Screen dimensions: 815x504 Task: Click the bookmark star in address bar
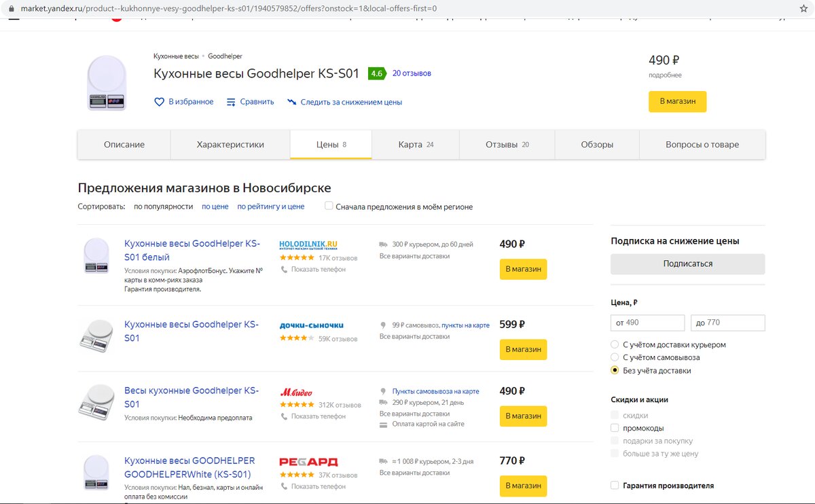click(x=803, y=8)
